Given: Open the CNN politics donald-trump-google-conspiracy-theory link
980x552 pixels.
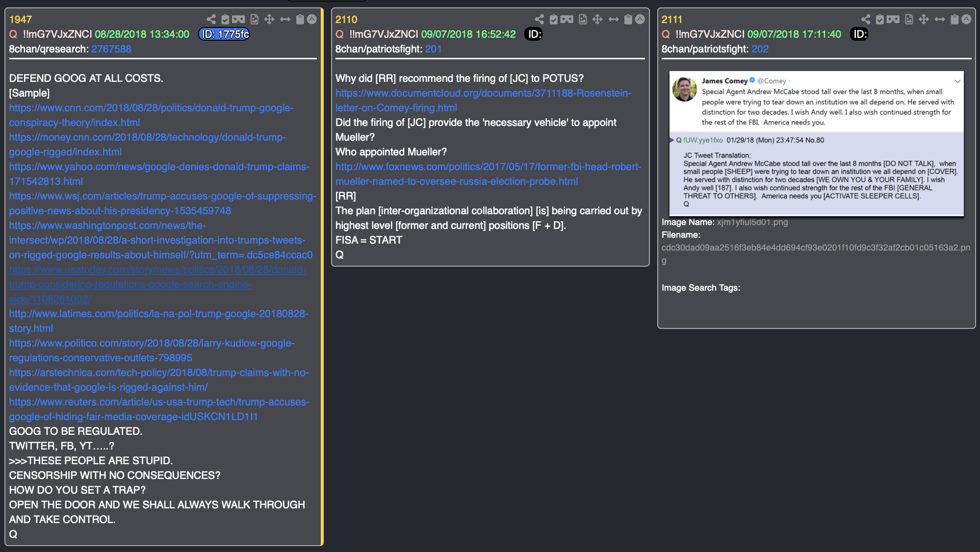Looking at the screenshot, I should tap(151, 115).
